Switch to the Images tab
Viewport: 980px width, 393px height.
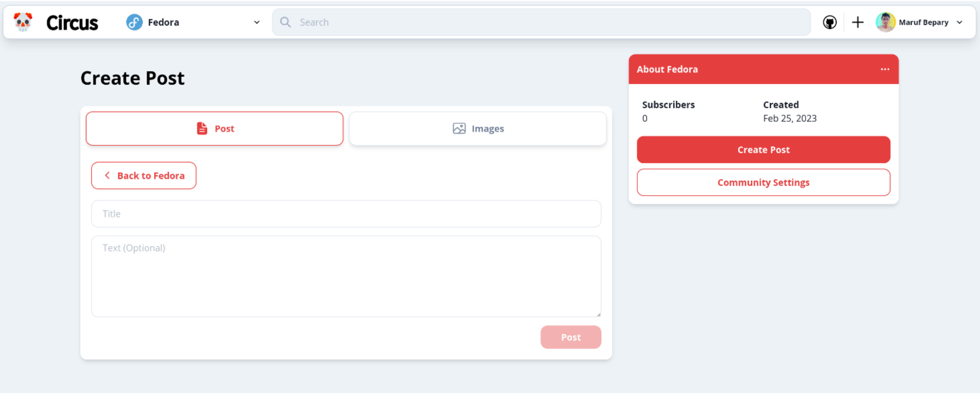point(477,128)
